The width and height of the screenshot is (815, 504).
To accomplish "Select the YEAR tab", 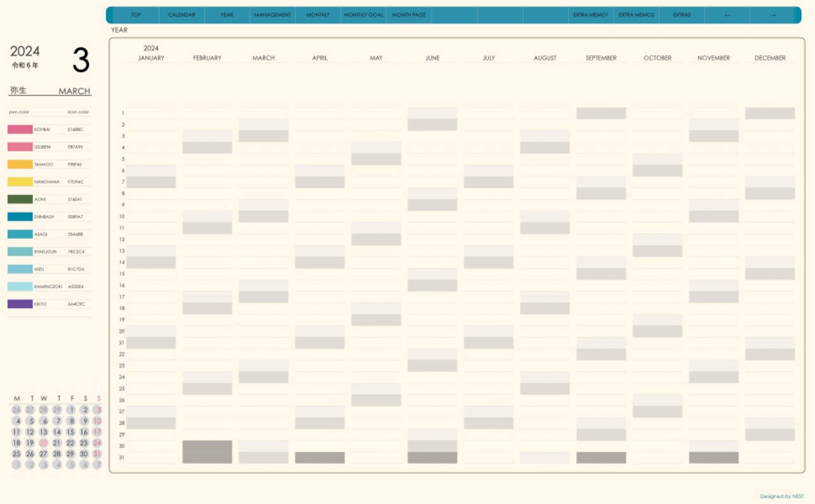I will (x=227, y=15).
